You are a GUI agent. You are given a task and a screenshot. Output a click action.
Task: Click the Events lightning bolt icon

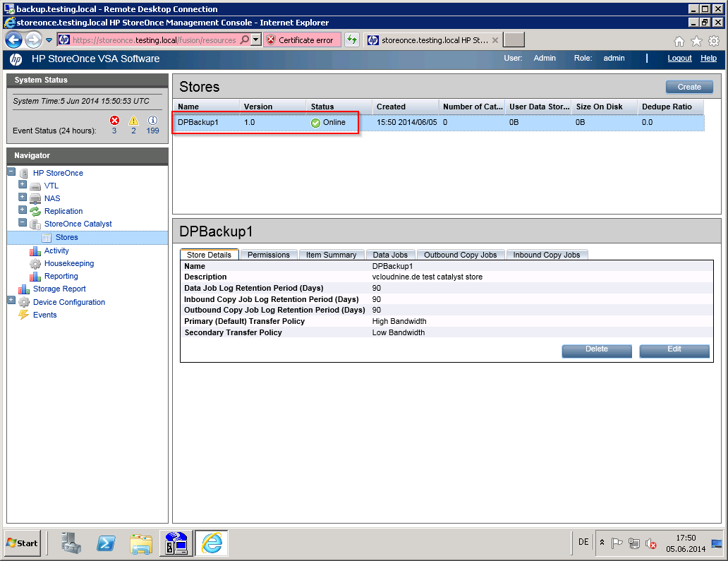24,315
